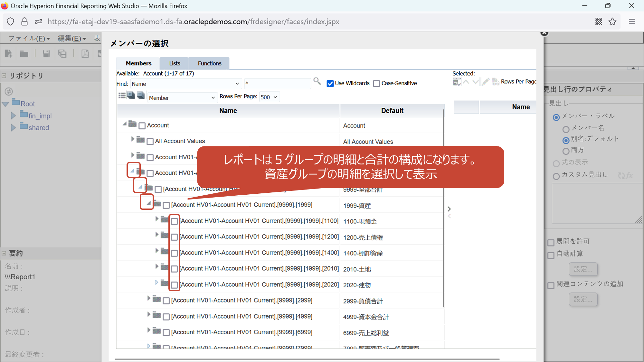Click the magnifier search icon beside Find

pos(317,81)
